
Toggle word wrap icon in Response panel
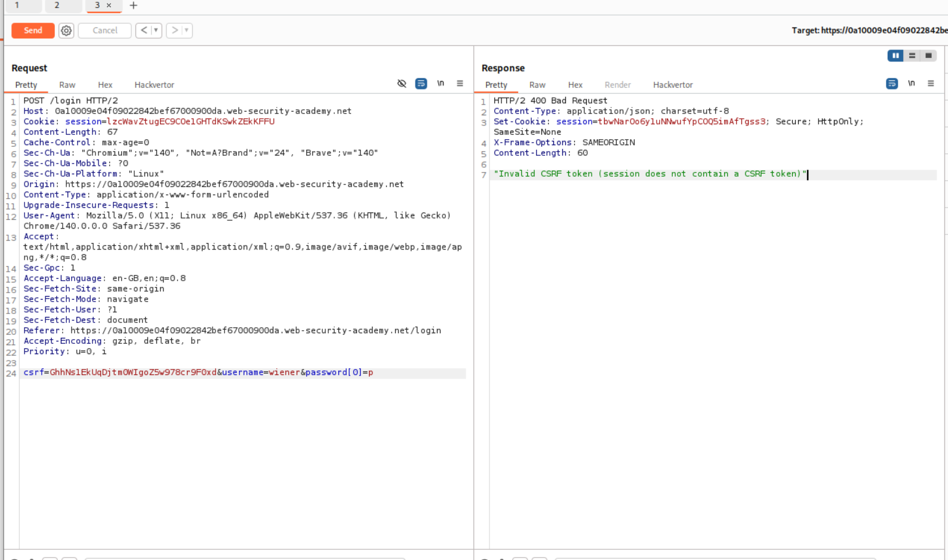tap(892, 84)
